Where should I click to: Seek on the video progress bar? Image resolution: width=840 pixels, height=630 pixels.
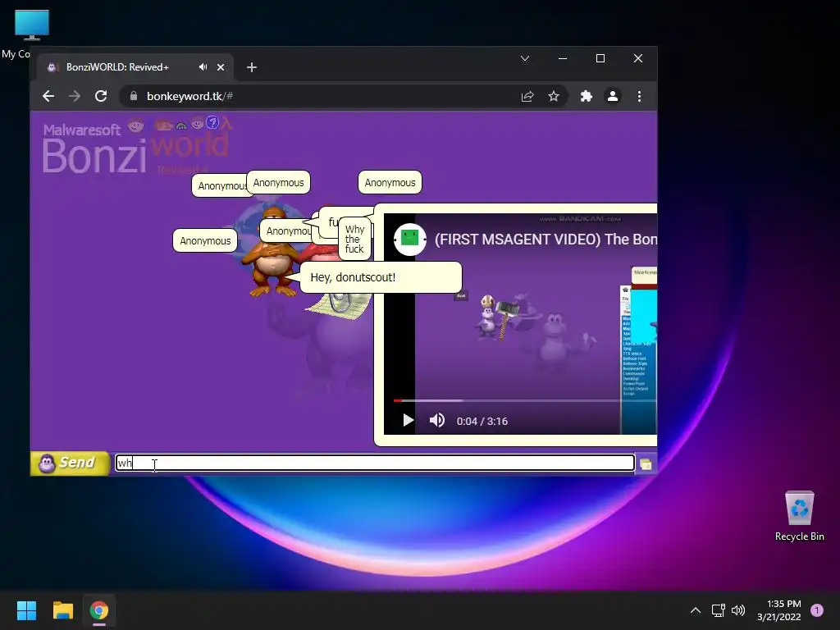tap(525, 400)
